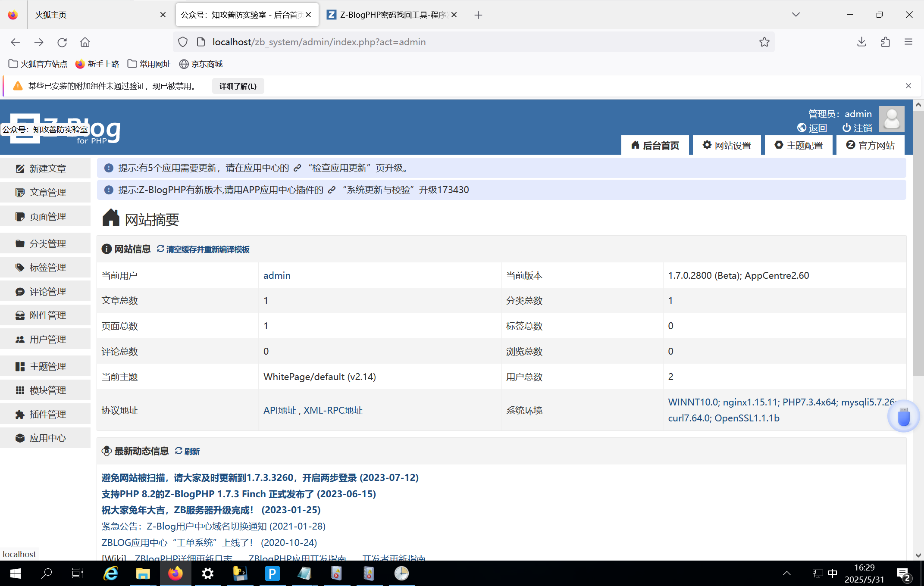
Task: Switch to the 网站设置 tab
Action: coord(727,145)
